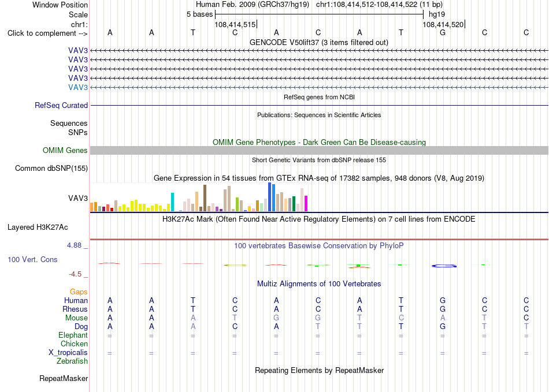Click the 'H3K27Ac Mark' track title
Screen dimensions: 549x392
[319, 219]
